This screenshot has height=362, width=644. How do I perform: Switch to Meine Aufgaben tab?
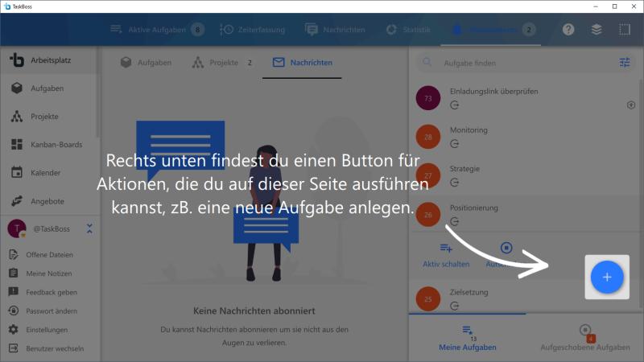[468, 338]
